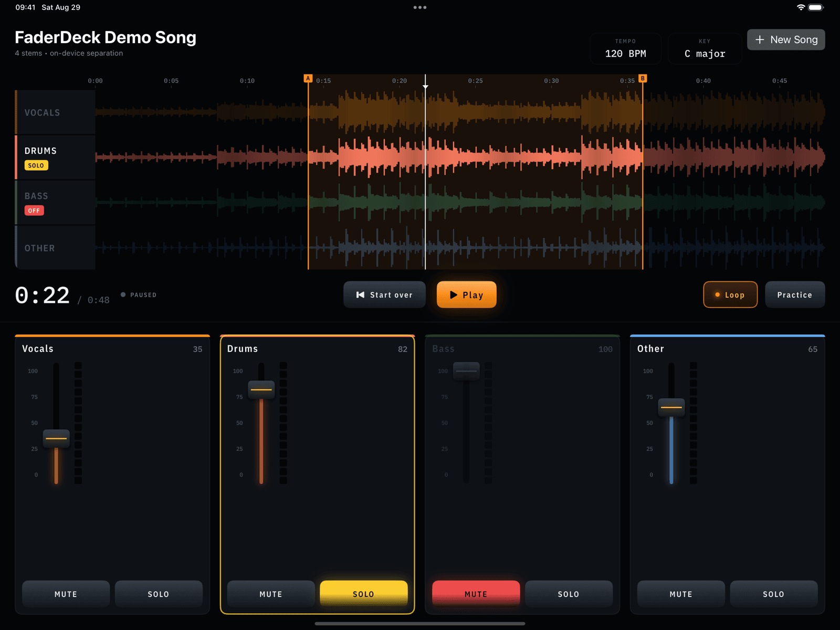The image size is (840, 630).
Task: Click the 0:45 timeline mark
Action: tap(780, 81)
